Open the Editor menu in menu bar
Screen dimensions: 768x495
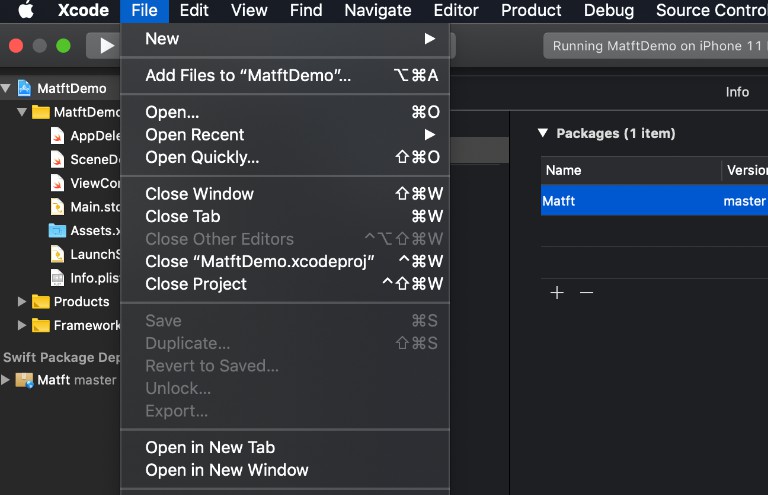pos(456,11)
